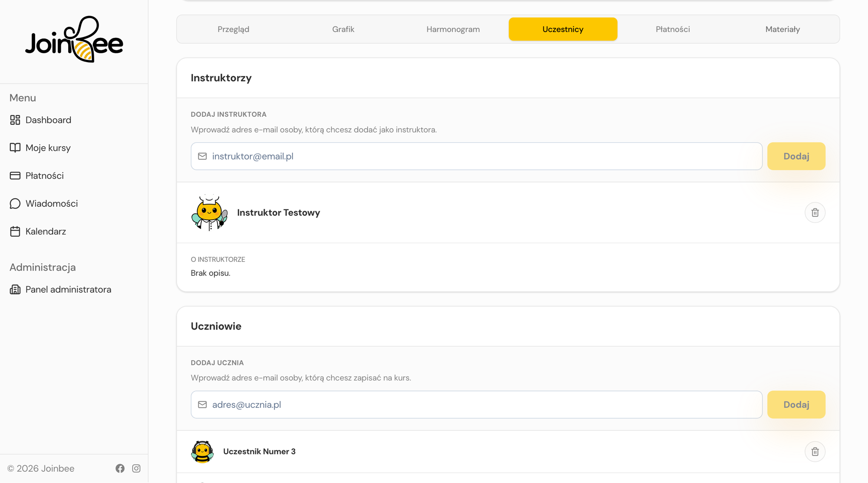Click the DODAJ INSTRUKTORA label
868x483 pixels.
coord(229,114)
